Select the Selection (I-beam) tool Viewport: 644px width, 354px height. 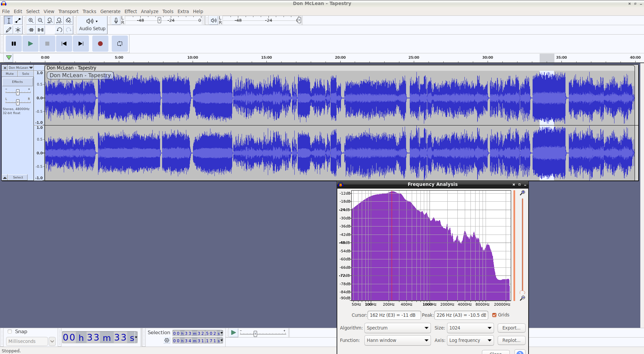tap(9, 20)
